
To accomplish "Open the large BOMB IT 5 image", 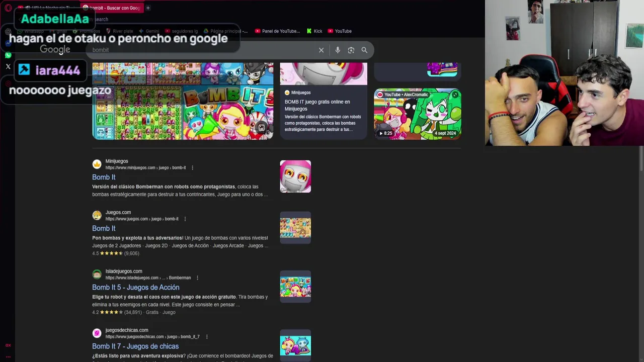I will [x=228, y=112].
